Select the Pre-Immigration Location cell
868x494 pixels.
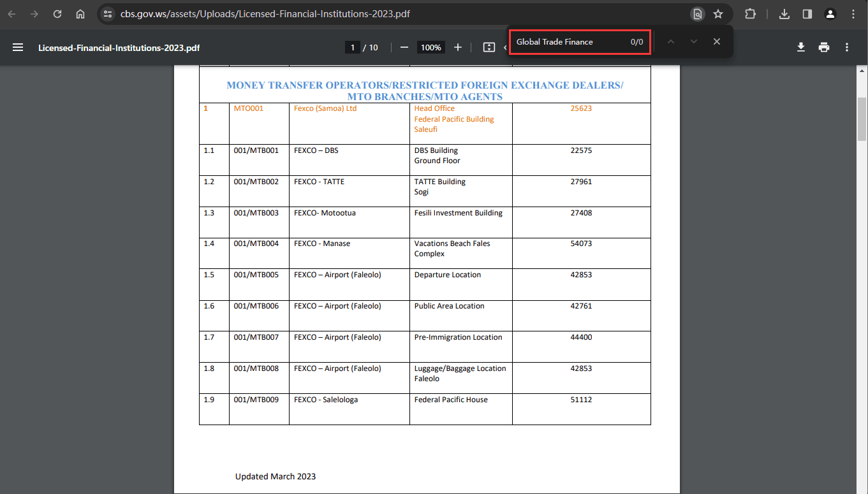[460, 347]
